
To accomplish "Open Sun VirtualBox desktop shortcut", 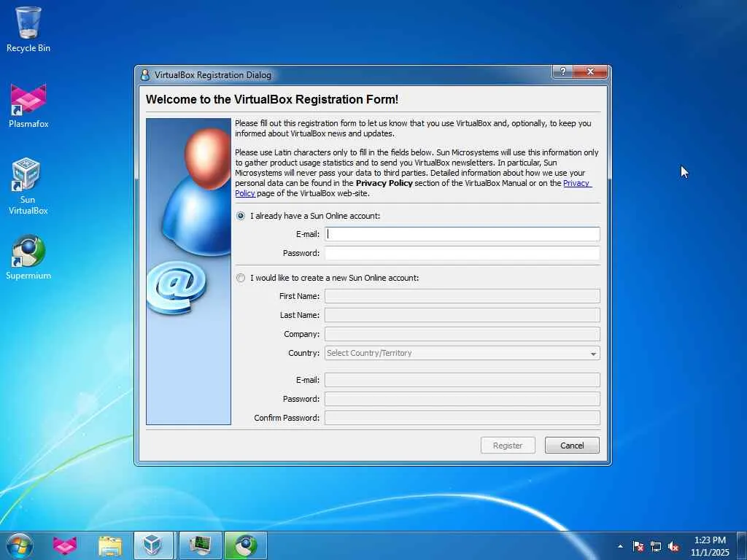I will [x=28, y=186].
